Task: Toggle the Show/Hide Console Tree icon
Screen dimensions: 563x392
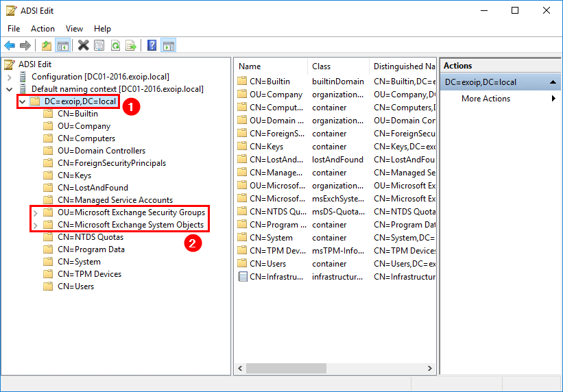Action: click(x=63, y=46)
